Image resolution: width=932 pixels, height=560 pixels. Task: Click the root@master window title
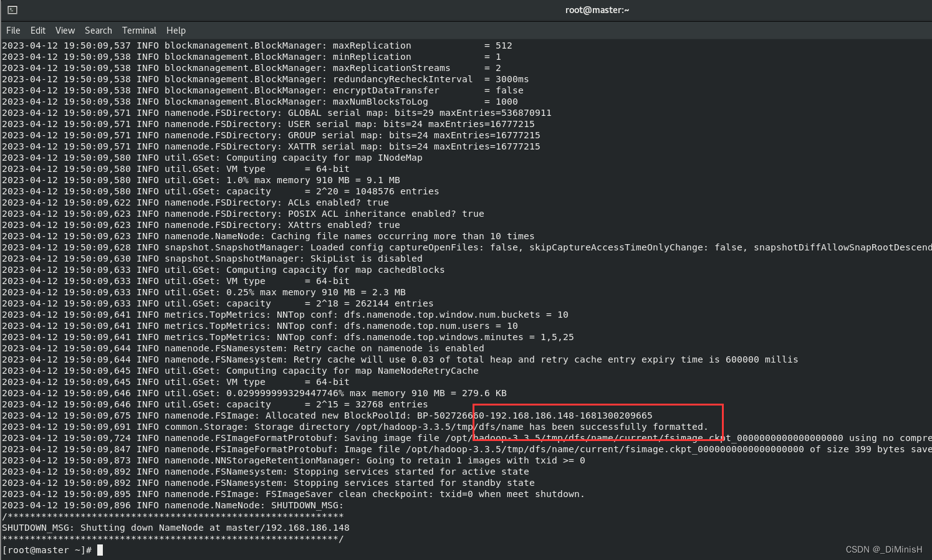pyautogui.click(x=597, y=10)
